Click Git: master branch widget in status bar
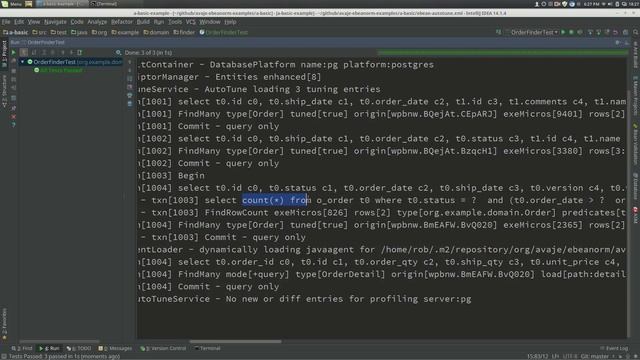Viewport: 640px width, 360px height. tap(595, 357)
